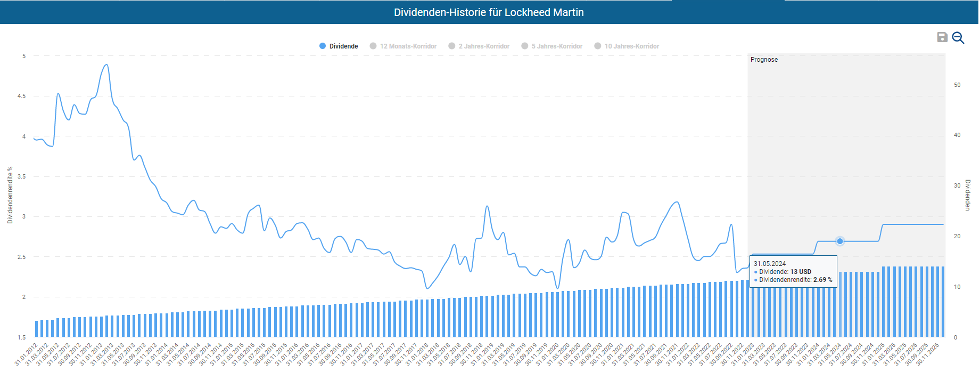Image resolution: width=980 pixels, height=372 pixels.
Task: Click the zoom-out magnifier icon
Action: click(x=958, y=37)
